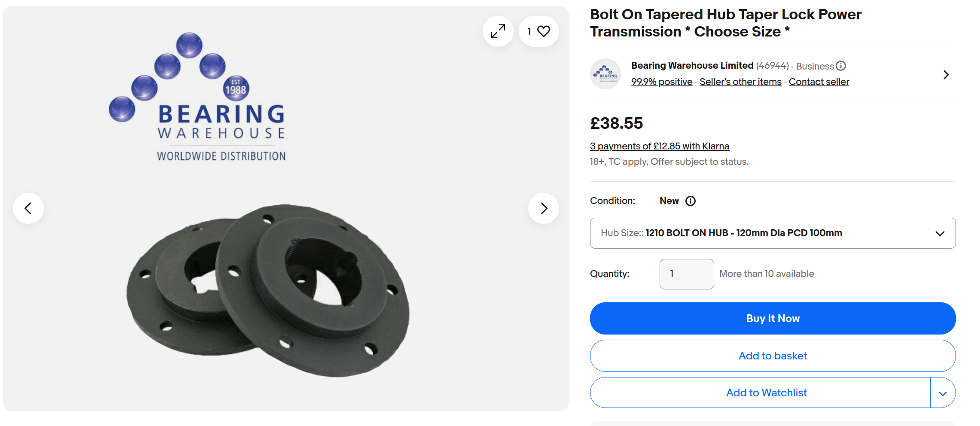Go to previous product image
The height and width of the screenshot is (426, 980).
pyautogui.click(x=28, y=208)
